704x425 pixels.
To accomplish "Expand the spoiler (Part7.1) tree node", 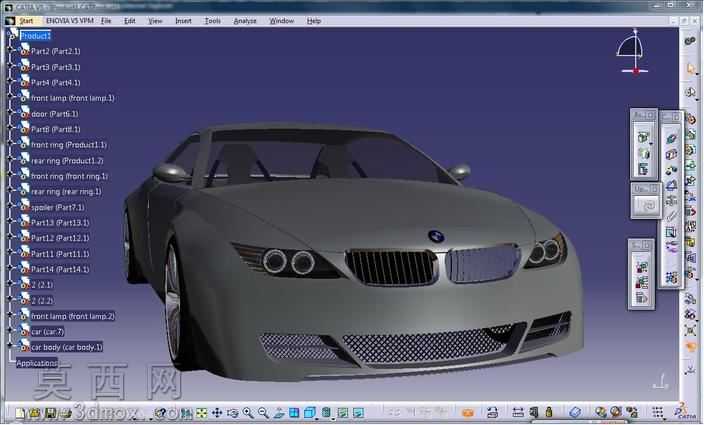I will pos(11,206).
